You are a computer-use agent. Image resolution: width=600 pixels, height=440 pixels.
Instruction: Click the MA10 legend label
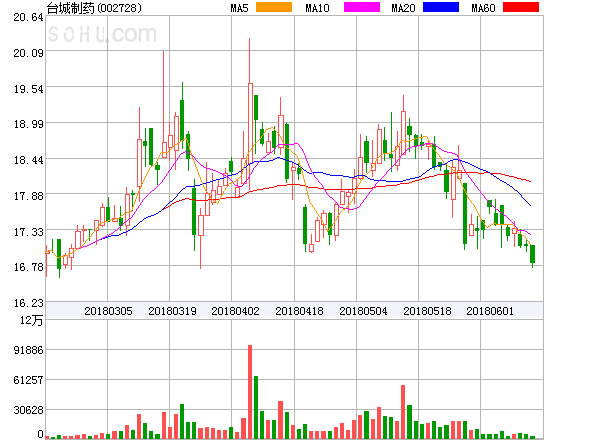pos(317,8)
